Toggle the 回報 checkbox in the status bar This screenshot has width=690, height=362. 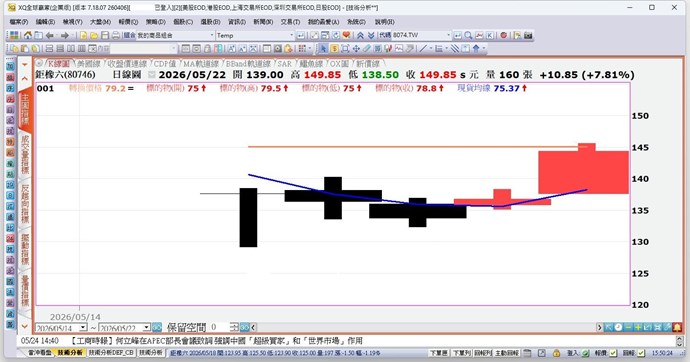pyautogui.click(x=641, y=353)
